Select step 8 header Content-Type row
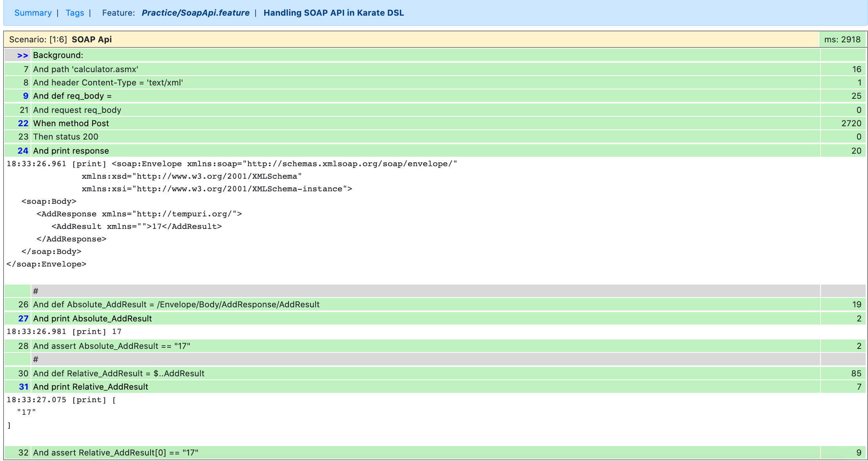The height and width of the screenshot is (461, 868). coord(108,83)
